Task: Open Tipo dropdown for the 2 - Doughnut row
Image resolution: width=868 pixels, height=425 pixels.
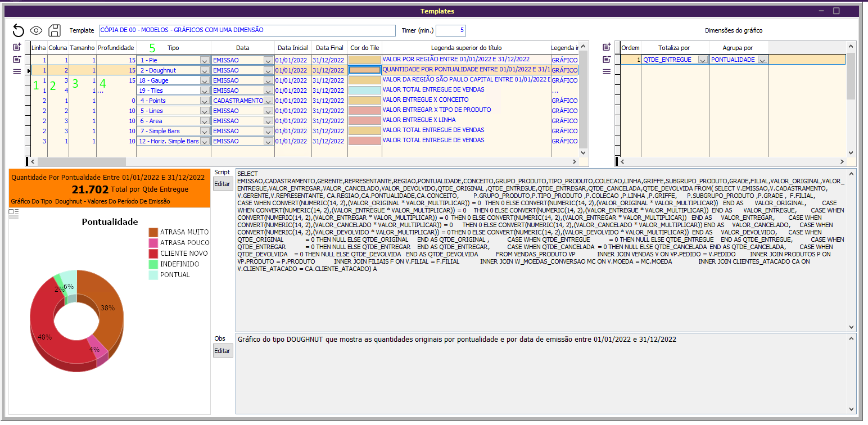Action: [x=205, y=70]
